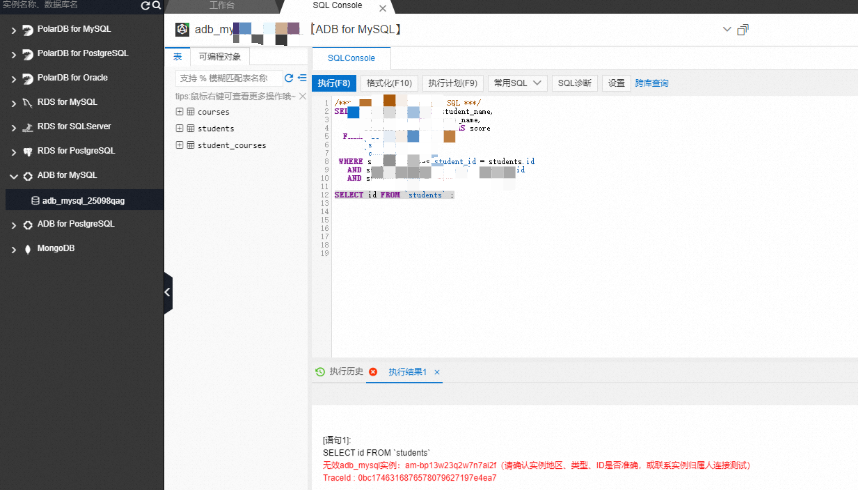Click table icon next to courses
This screenshot has width=858, height=490.
[190, 112]
